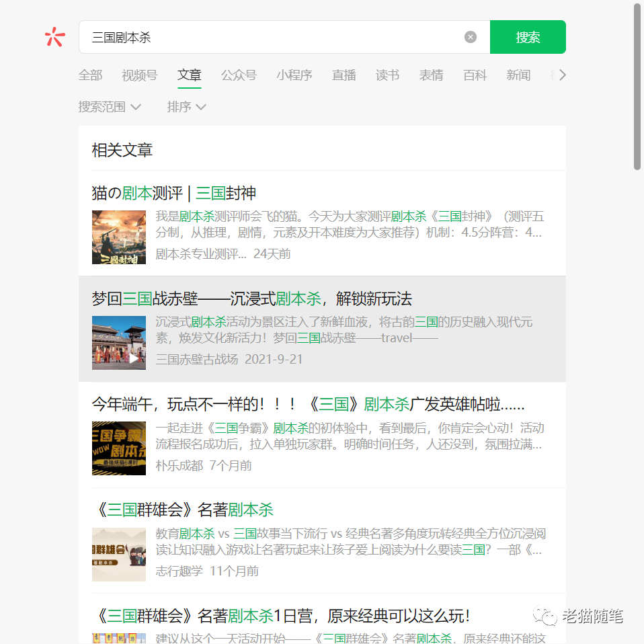Click the WeChat Search logo icon
Viewport: 644px width, 644px height.
[54, 37]
